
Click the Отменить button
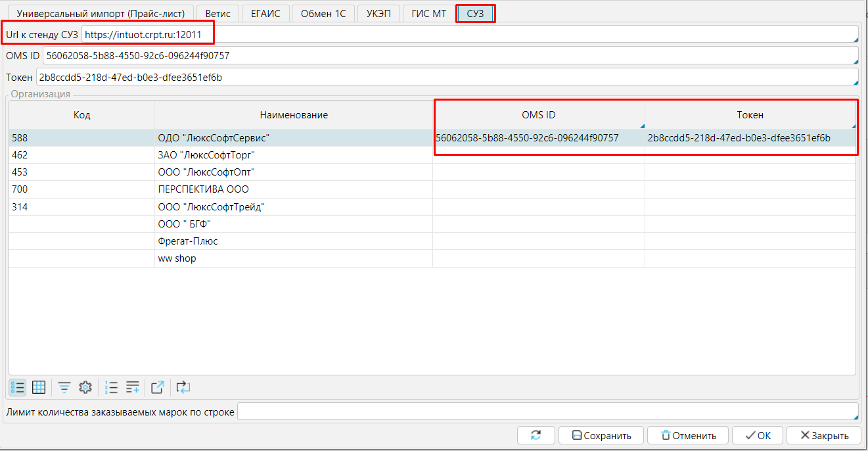pos(688,435)
